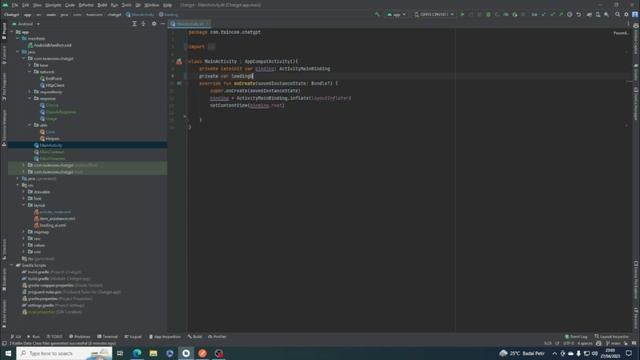Run the app with the green play icon

click(x=462, y=14)
